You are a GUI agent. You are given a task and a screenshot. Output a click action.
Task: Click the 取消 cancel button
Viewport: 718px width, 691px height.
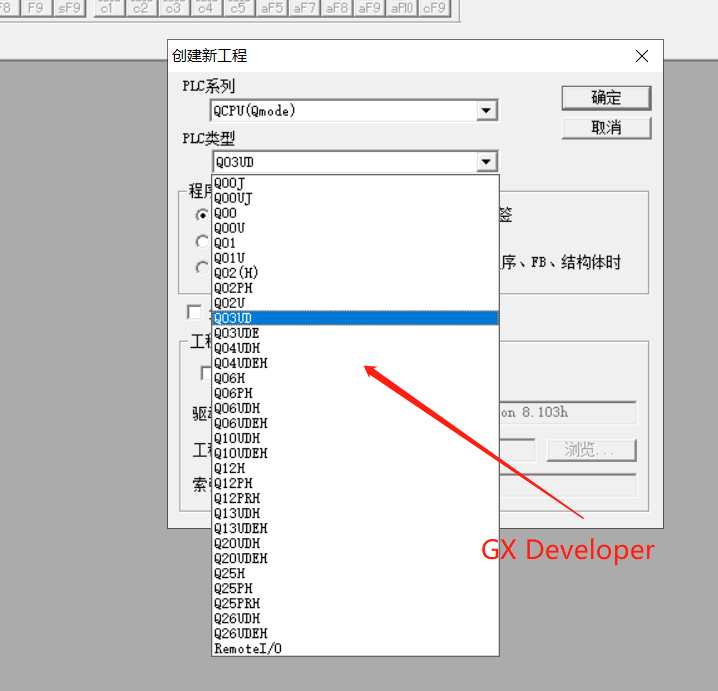pyautogui.click(x=606, y=127)
